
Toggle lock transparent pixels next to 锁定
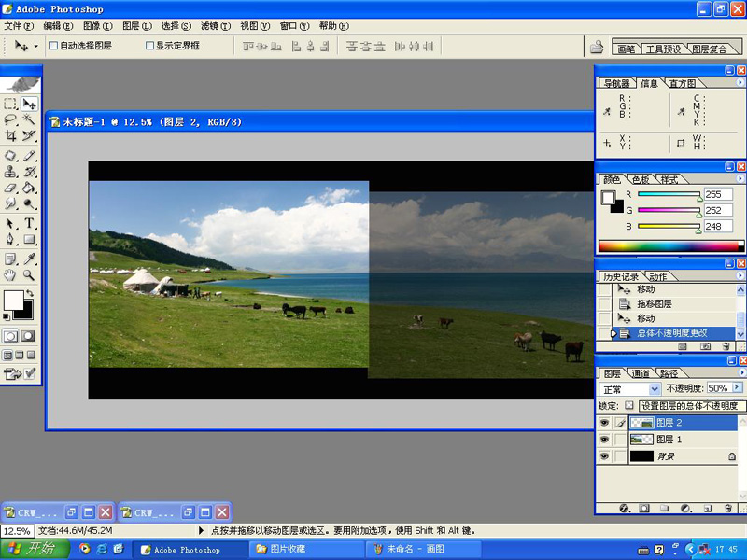pyautogui.click(x=629, y=405)
